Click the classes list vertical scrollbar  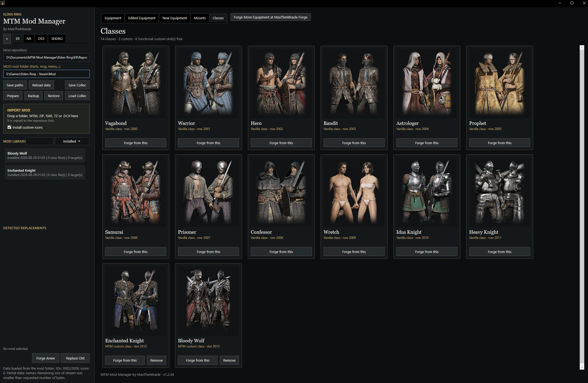[x=582, y=207]
